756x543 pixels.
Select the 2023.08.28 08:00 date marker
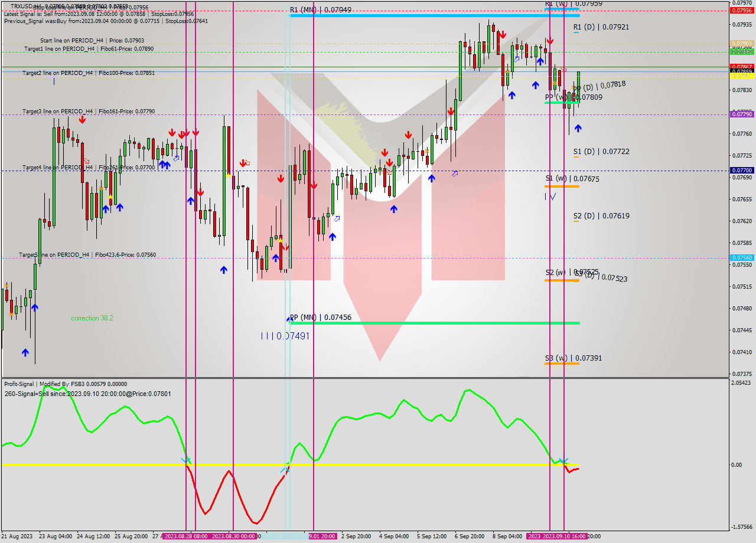point(185,537)
